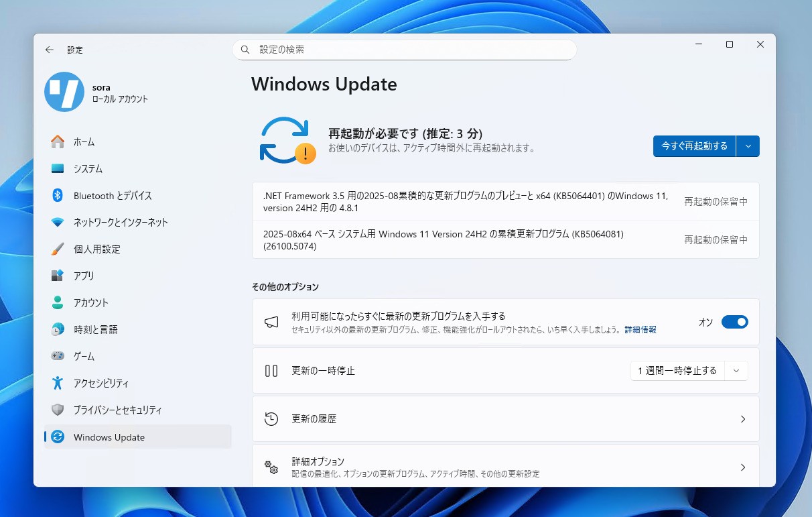
Task: Click the Bluetooth icon in sidebar
Action: click(58, 195)
